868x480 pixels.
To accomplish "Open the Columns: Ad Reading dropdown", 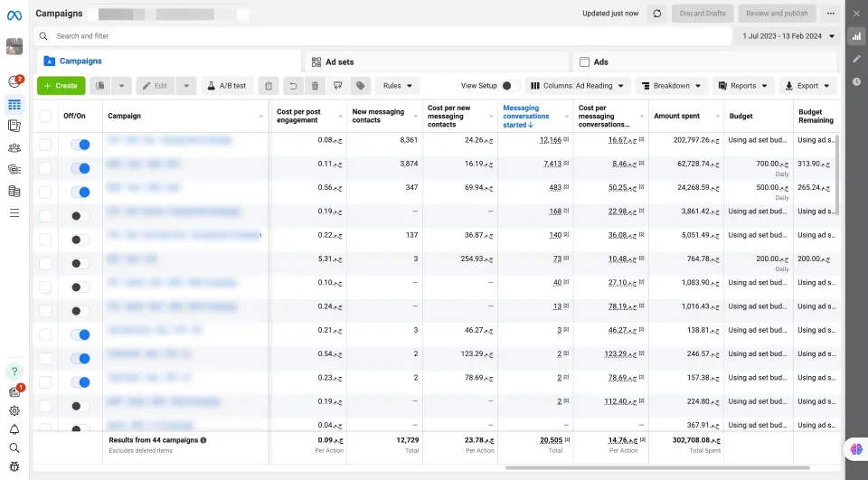I will tap(578, 86).
